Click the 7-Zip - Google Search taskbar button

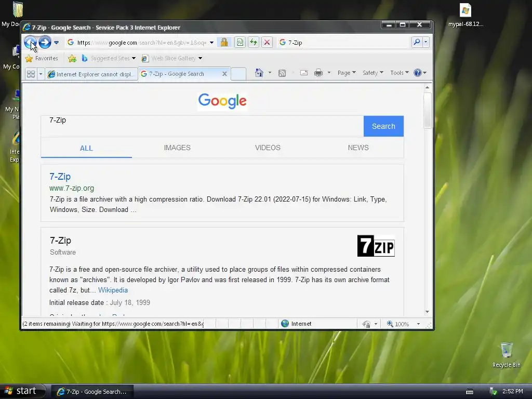(92, 392)
